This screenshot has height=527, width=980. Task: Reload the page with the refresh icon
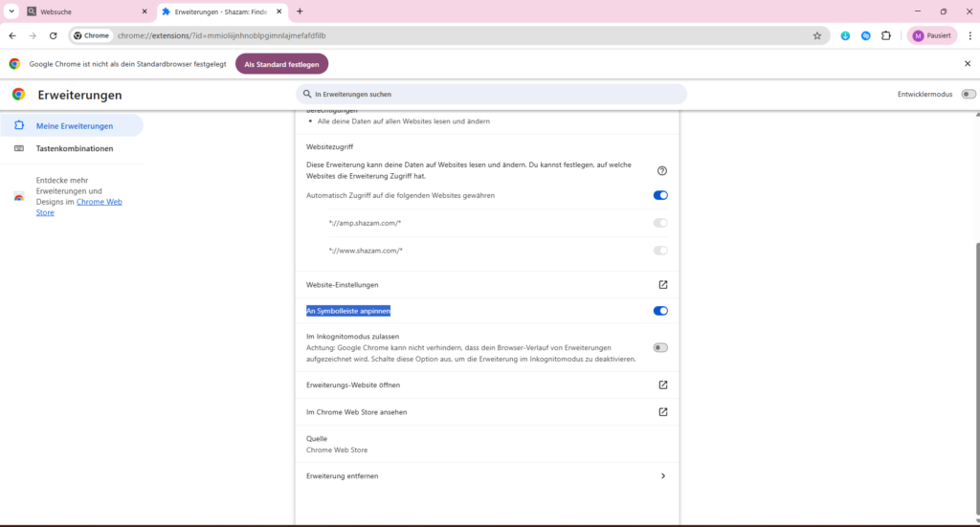coord(53,35)
